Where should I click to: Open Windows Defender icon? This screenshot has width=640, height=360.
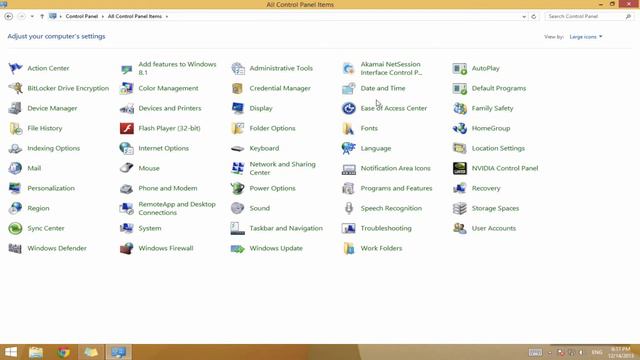[15, 248]
